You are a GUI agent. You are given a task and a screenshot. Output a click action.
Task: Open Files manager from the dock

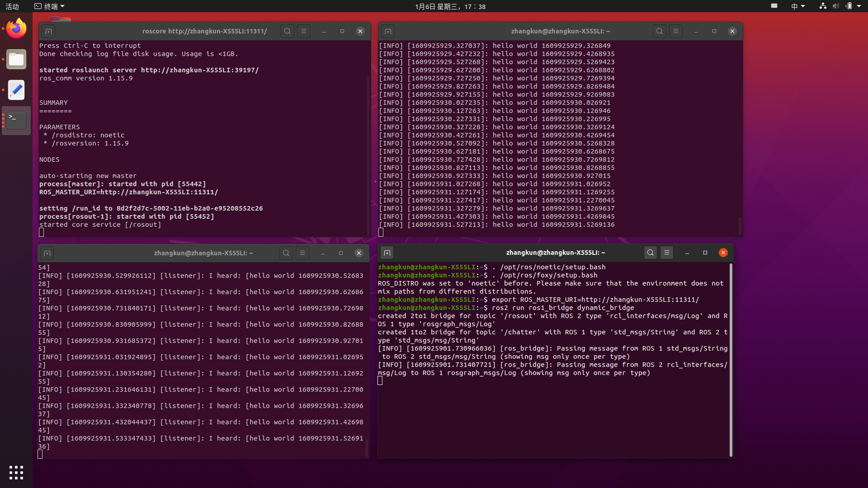(x=16, y=60)
